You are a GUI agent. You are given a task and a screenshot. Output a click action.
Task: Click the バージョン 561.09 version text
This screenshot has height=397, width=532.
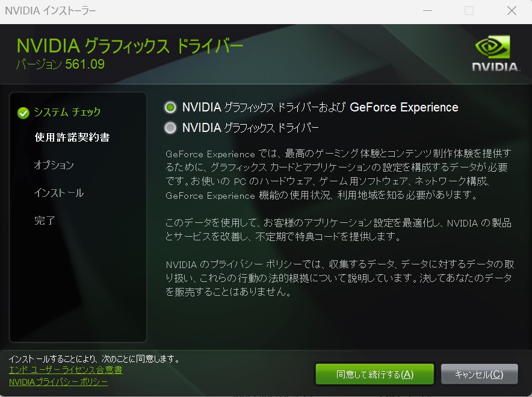(60, 64)
